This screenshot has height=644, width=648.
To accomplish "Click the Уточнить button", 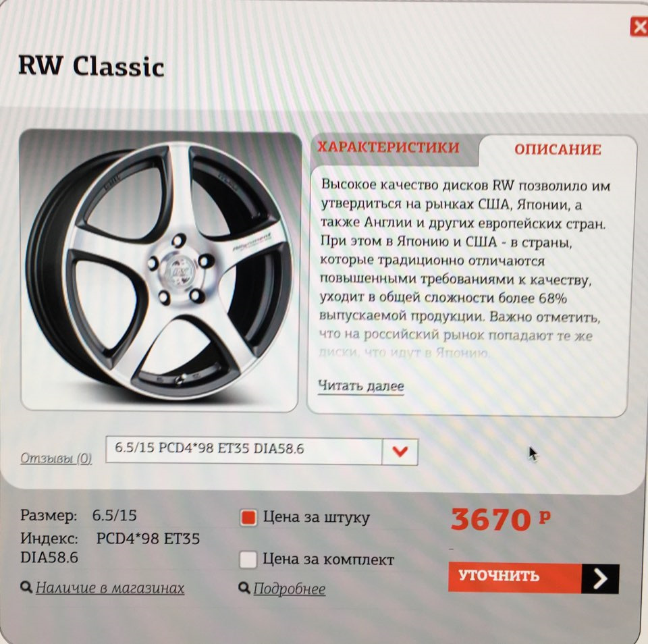I will coord(533,577).
